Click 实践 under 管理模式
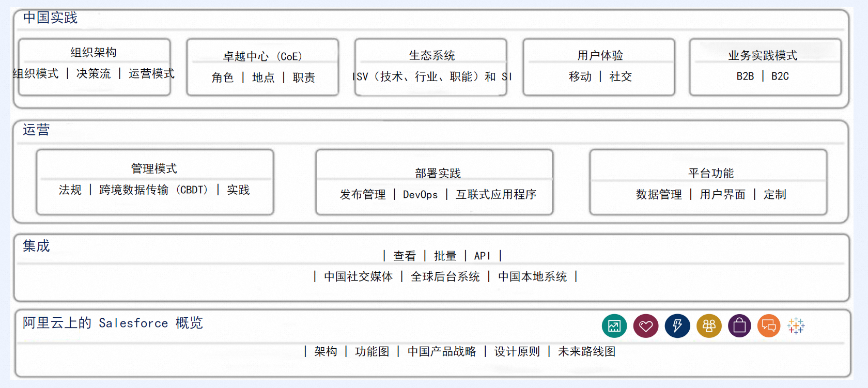The width and height of the screenshot is (868, 388). [238, 190]
